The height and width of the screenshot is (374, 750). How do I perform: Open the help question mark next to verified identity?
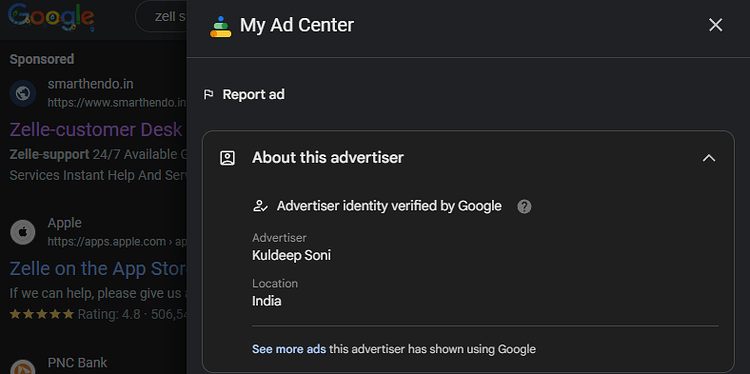point(524,207)
